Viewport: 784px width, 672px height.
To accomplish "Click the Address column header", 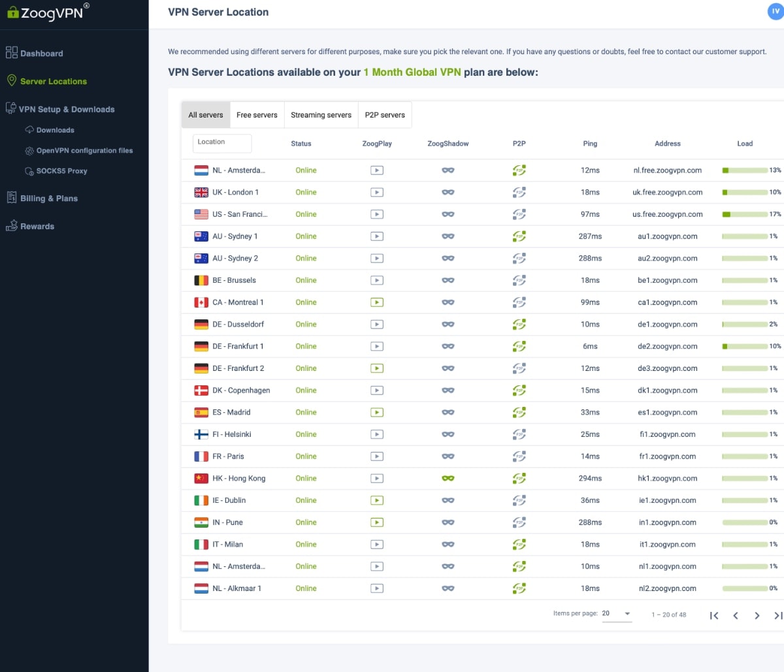I will tap(668, 144).
